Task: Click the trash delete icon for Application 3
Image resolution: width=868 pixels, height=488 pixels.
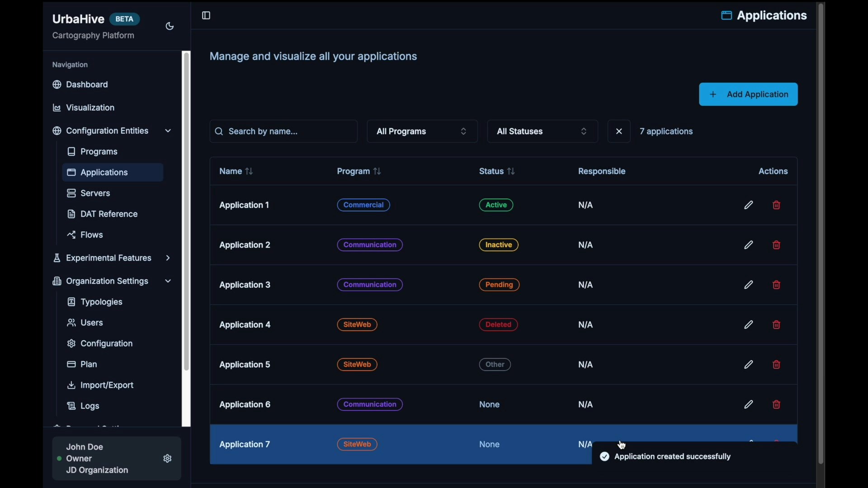Action: tap(777, 285)
